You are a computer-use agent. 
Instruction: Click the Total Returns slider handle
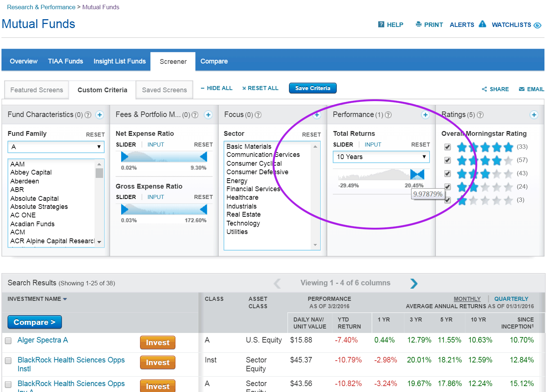(417, 174)
